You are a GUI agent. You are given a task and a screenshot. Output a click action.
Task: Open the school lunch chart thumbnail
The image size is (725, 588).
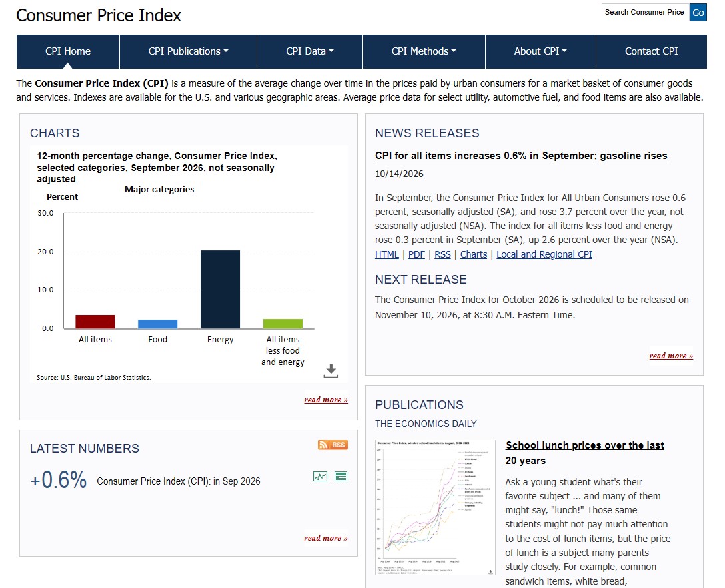[x=435, y=507]
